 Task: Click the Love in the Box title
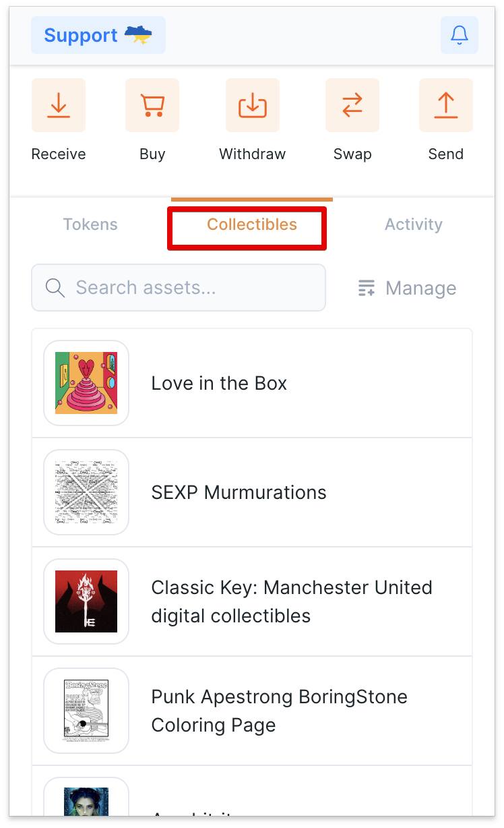click(x=219, y=384)
